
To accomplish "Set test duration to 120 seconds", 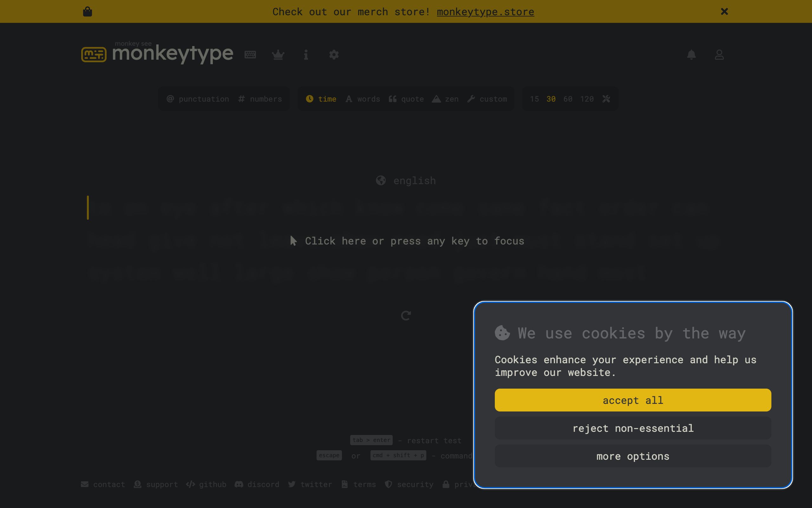I will tap(587, 99).
